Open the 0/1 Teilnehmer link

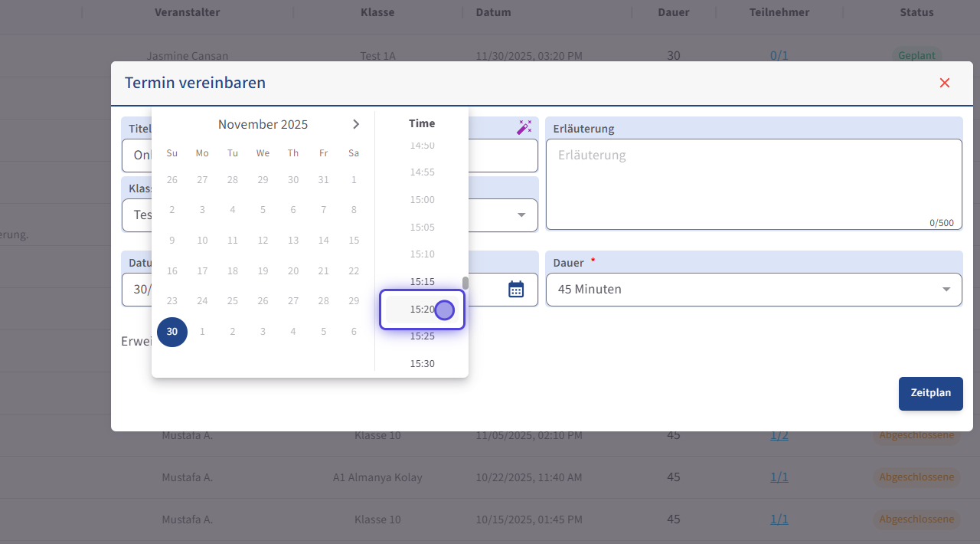coord(779,55)
